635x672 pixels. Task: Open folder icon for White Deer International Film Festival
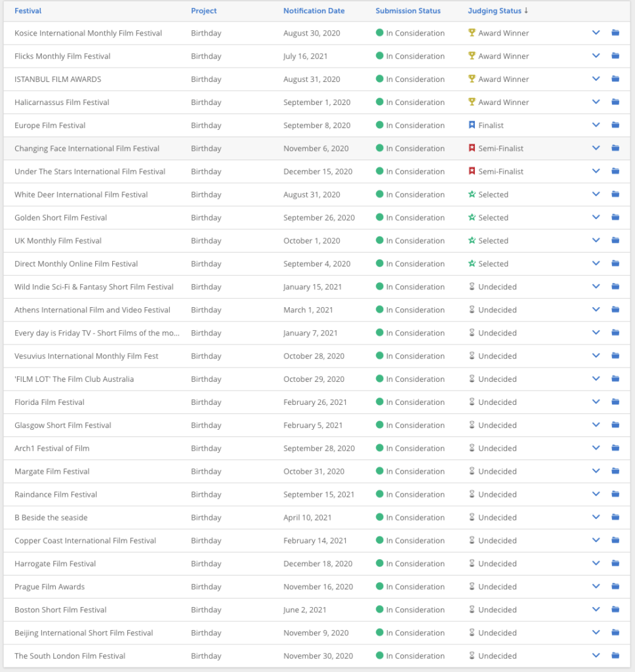tap(615, 194)
